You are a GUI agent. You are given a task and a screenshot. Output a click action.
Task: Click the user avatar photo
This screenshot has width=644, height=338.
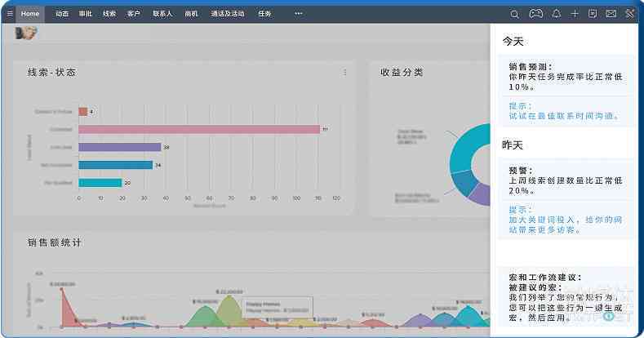[26, 33]
